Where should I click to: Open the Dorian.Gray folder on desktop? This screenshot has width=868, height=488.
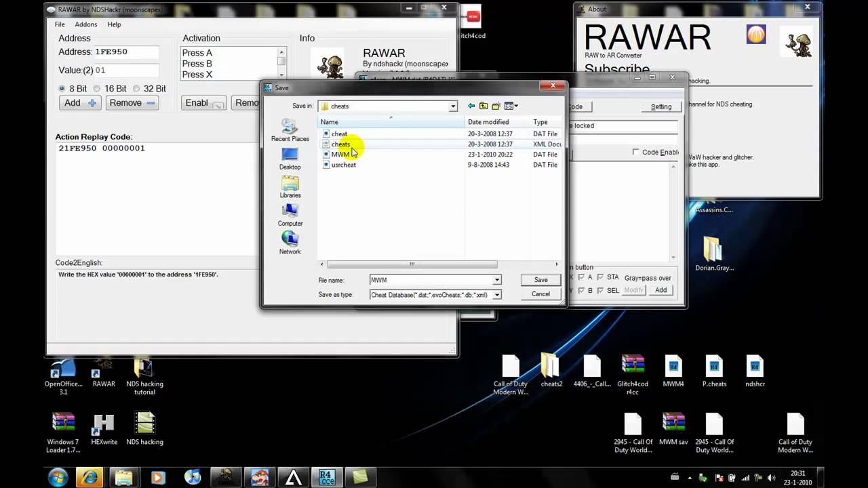pyautogui.click(x=714, y=254)
